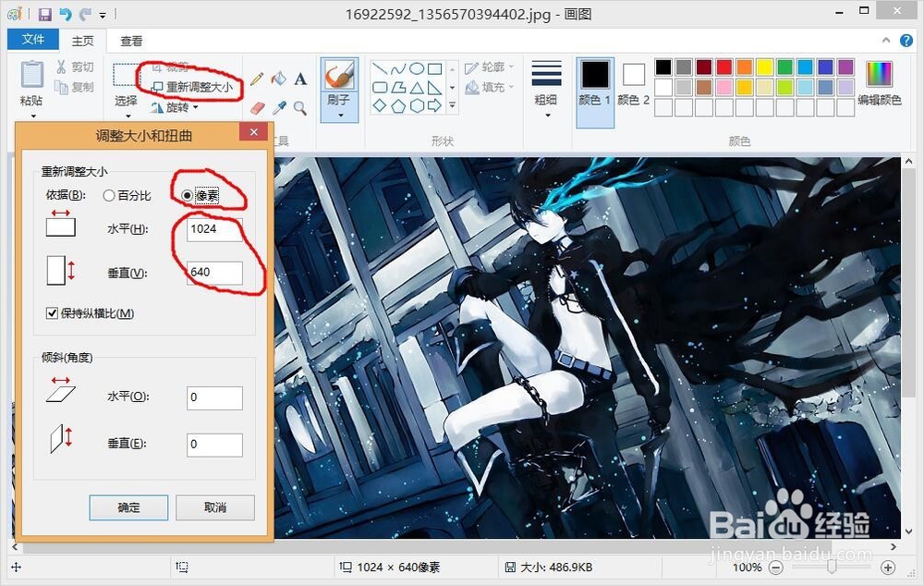The height and width of the screenshot is (586, 924).
Task: Click the Copy (复制) button
Action: [75, 87]
